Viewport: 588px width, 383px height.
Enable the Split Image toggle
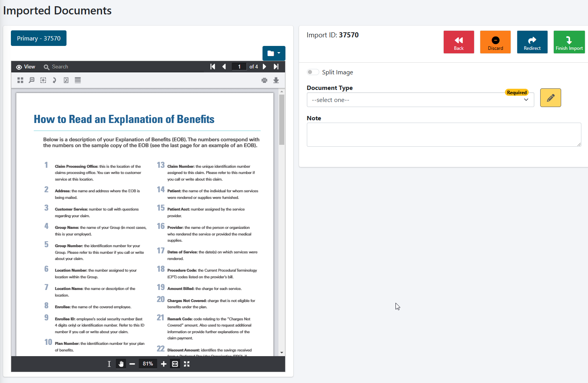313,72
